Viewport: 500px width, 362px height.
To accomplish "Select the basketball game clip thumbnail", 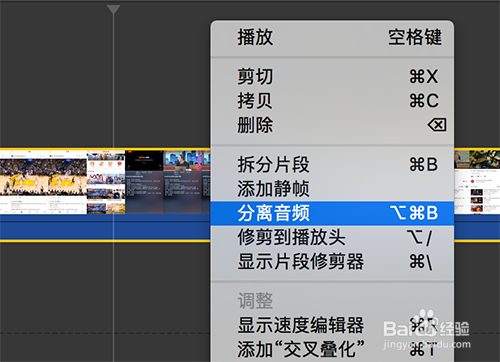I will click(x=43, y=182).
